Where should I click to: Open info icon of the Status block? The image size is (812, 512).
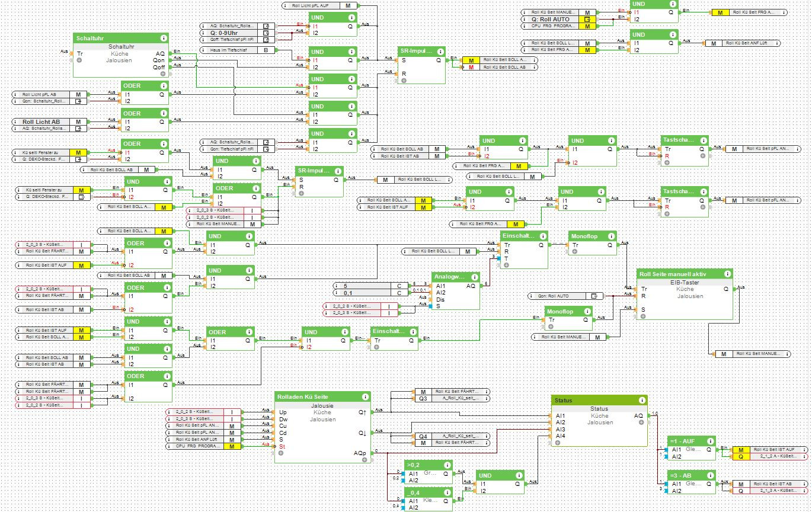tap(642, 401)
